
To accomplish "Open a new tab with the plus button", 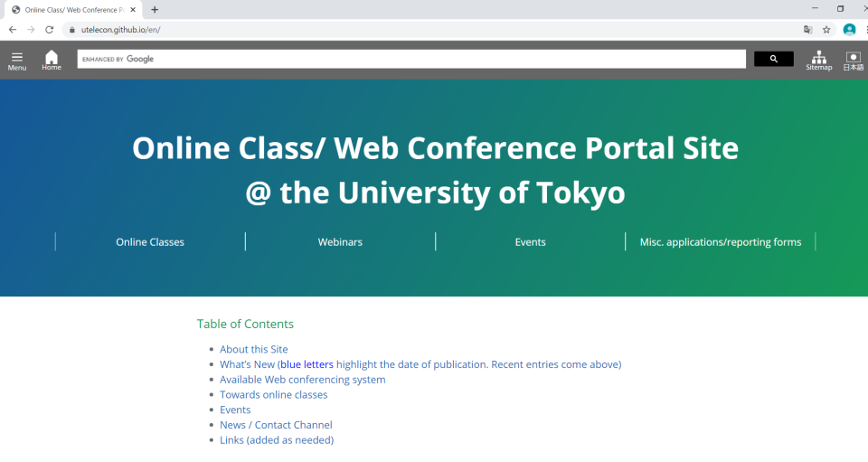I will point(155,9).
